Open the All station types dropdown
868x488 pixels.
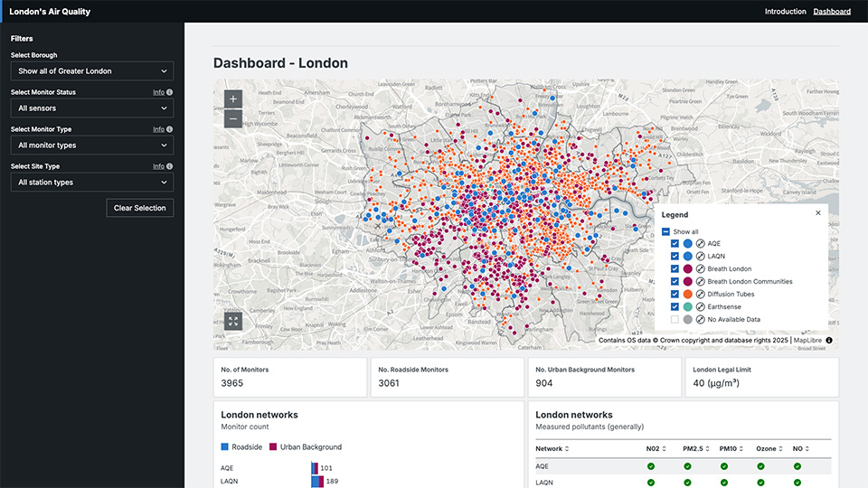(x=92, y=183)
